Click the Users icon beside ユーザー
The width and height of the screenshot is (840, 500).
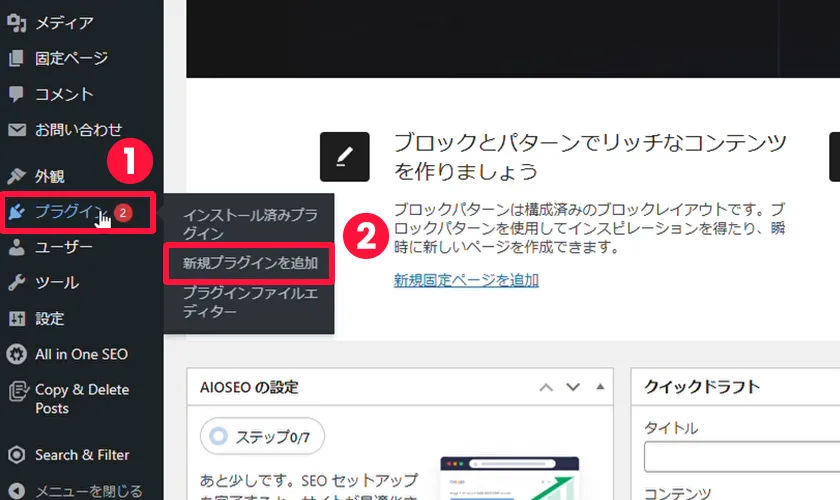point(16,247)
